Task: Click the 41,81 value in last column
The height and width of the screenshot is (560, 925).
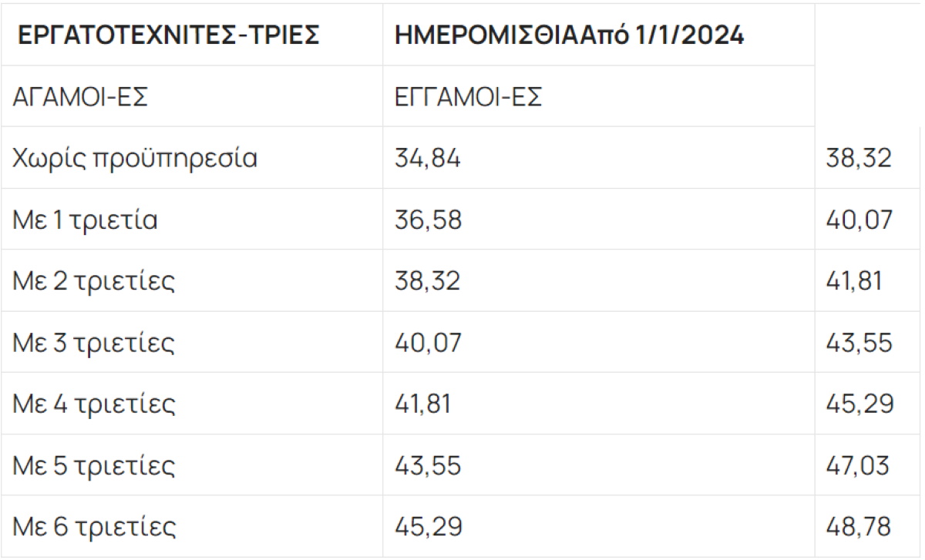Action: tap(853, 281)
